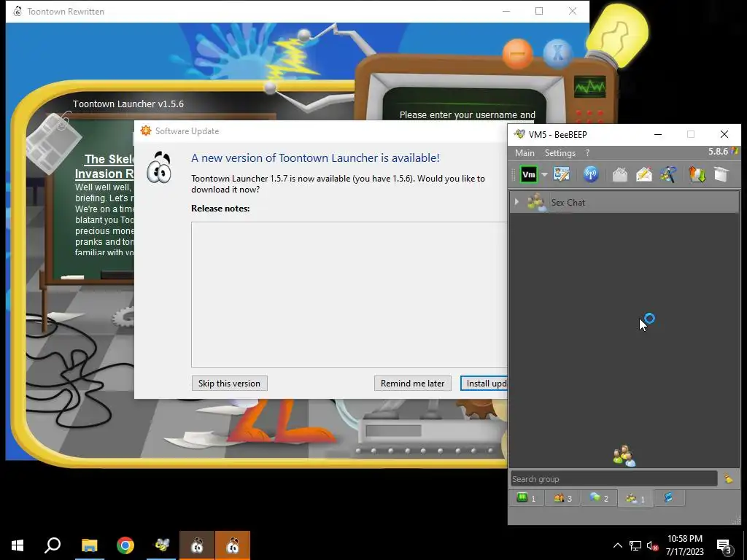The image size is (747, 560).
Task: Open the file transfer arrows icon
Action: [x=697, y=174]
